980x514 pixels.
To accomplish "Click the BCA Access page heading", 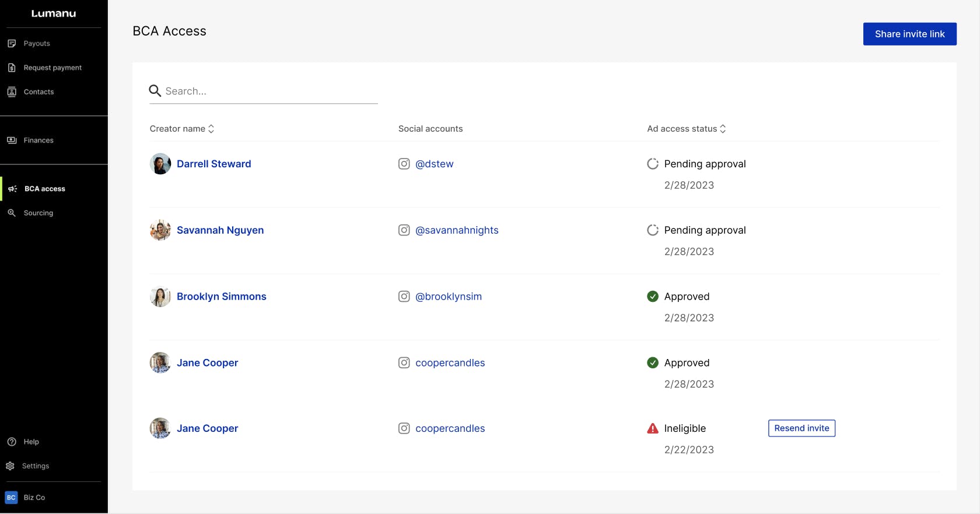I will click(170, 31).
